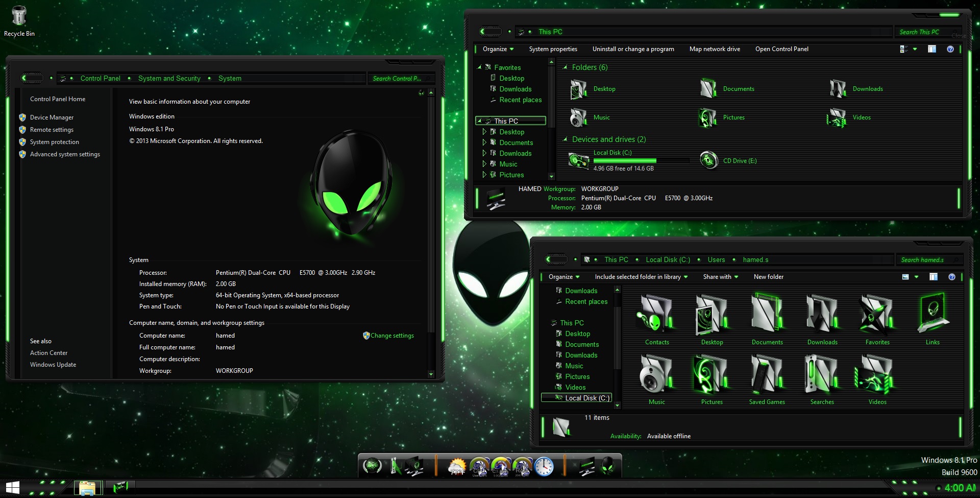Open Device Manager from the left panel
Viewport: 980px width, 498px height.
pyautogui.click(x=52, y=117)
